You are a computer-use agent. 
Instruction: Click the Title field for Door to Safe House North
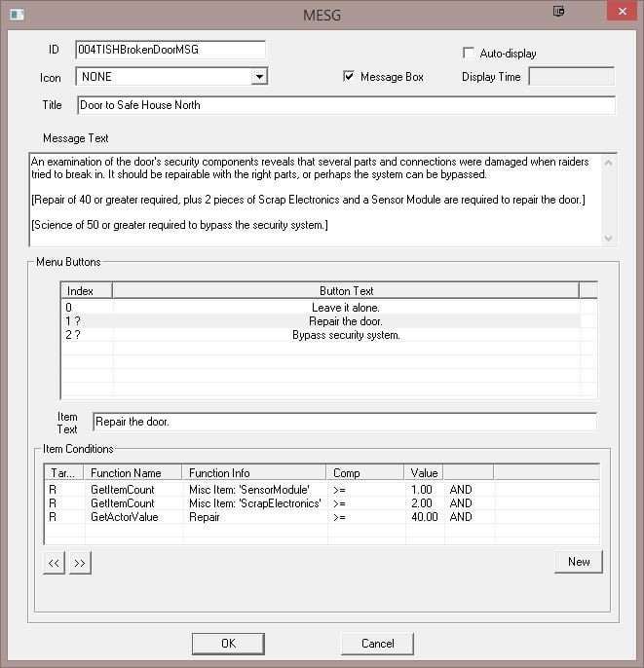tap(345, 105)
